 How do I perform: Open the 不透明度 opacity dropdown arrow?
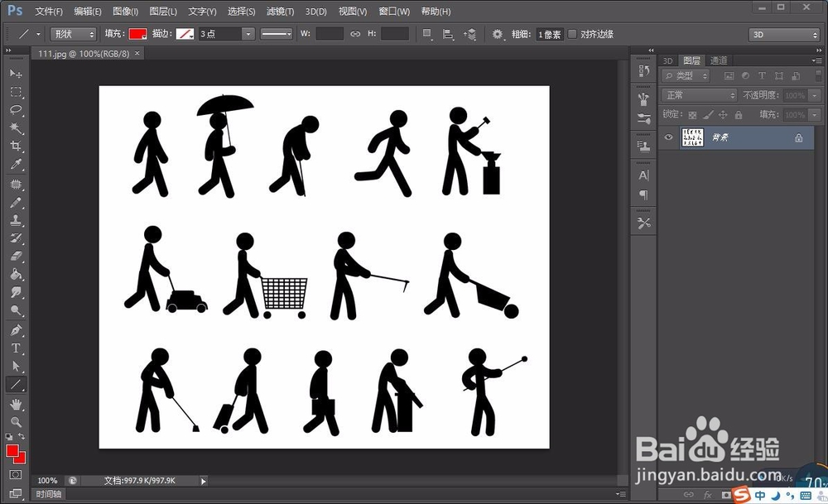tap(815, 95)
